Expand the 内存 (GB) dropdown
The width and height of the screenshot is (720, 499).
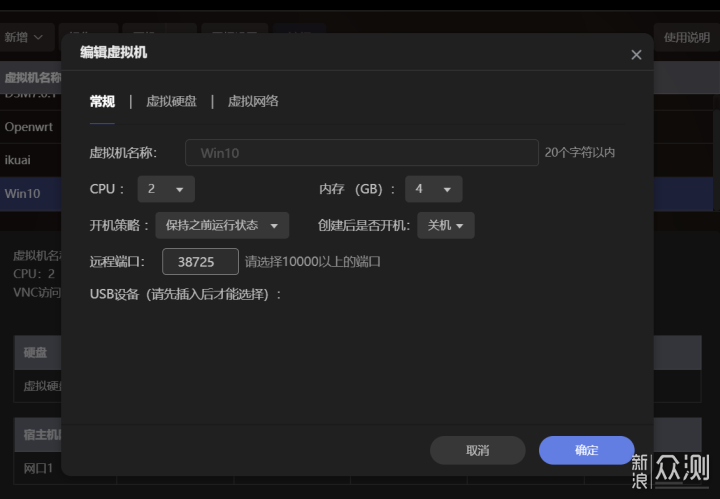(433, 189)
